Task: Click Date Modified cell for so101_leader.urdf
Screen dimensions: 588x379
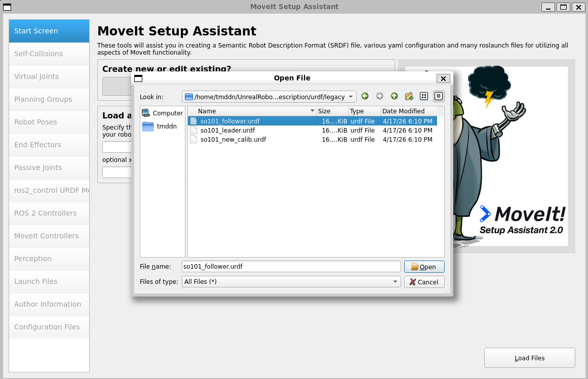Action: coord(407,130)
